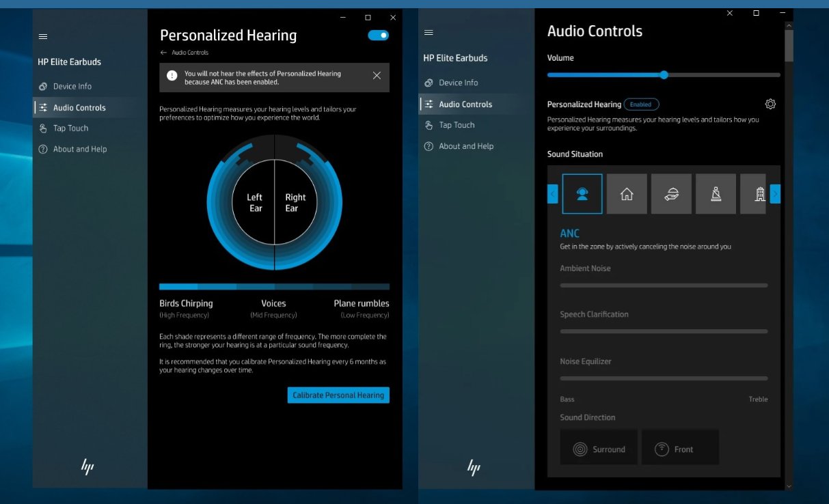
Task: Select the traffic cone sound situation icon
Action: coord(716,194)
